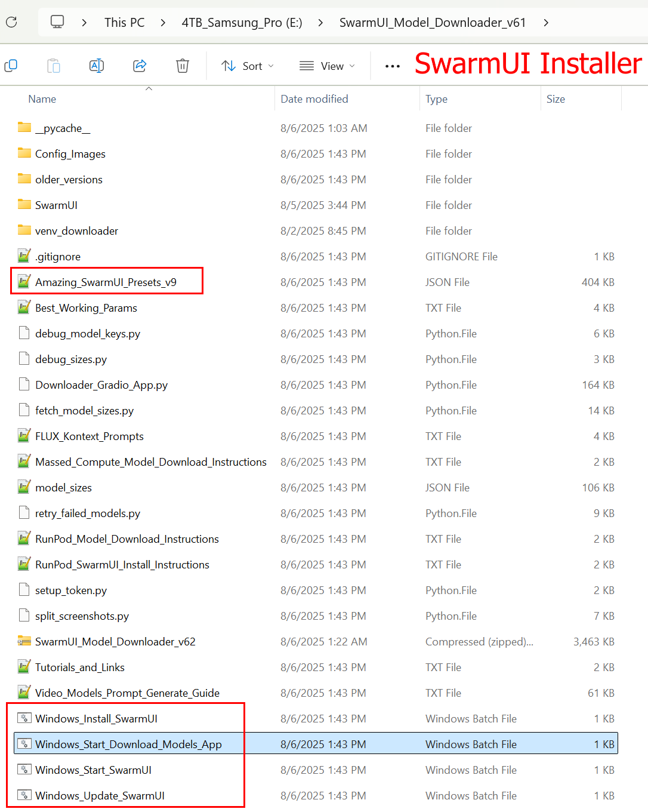The height and width of the screenshot is (812, 648).
Task: Select the Video_Models_Prompt_Generate_Guide file name
Action: (x=127, y=693)
